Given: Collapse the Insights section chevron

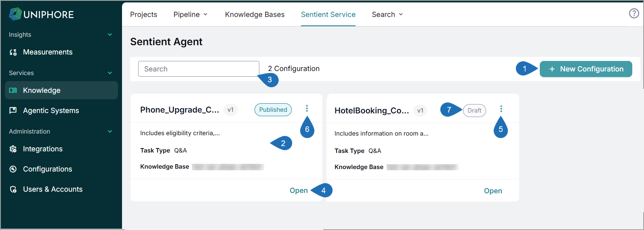Looking at the screenshot, I should point(110,35).
